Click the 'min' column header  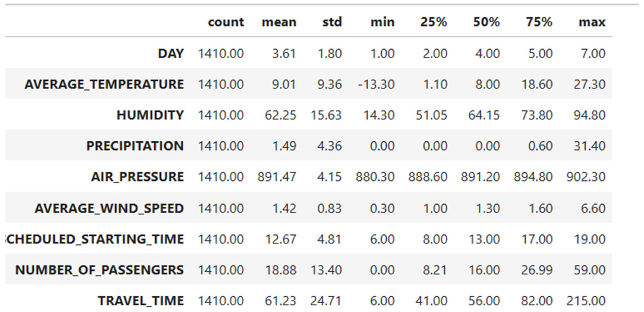coord(382,22)
